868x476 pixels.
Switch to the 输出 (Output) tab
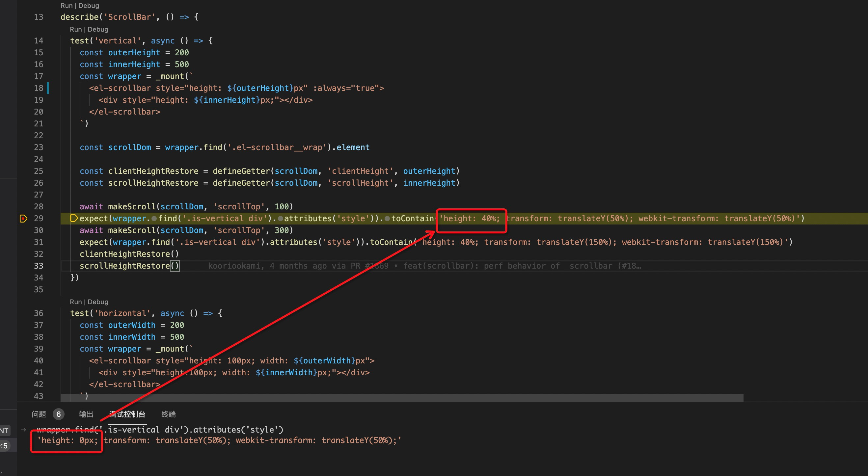[86, 414]
